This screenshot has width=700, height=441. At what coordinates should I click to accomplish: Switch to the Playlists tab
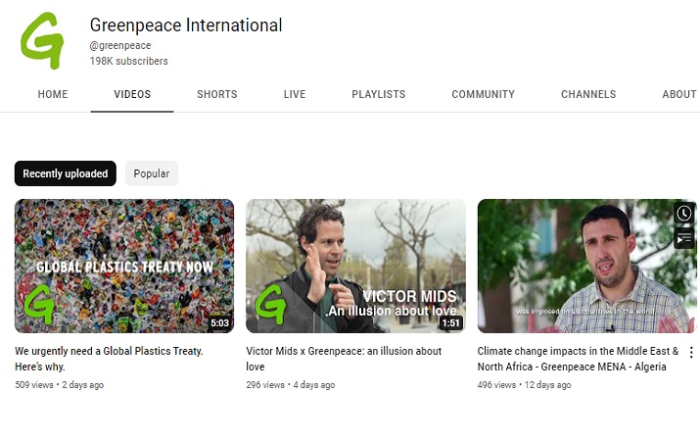tap(378, 94)
